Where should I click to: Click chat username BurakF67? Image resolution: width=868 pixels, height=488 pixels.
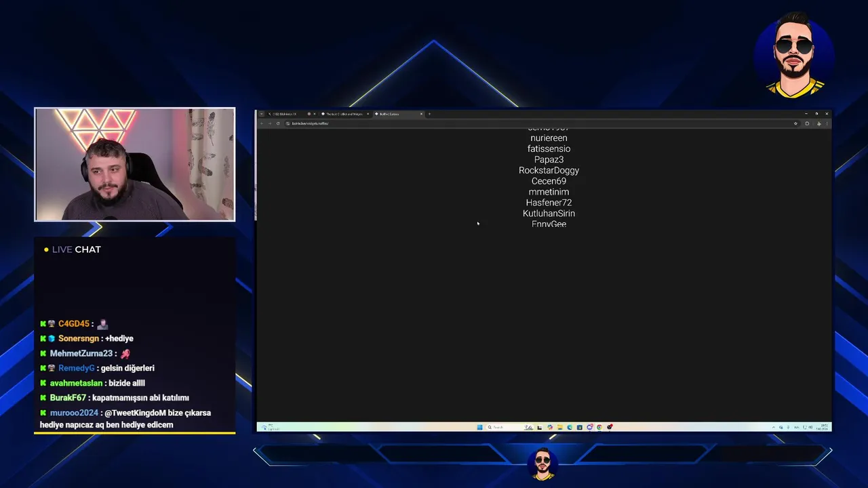pos(68,398)
